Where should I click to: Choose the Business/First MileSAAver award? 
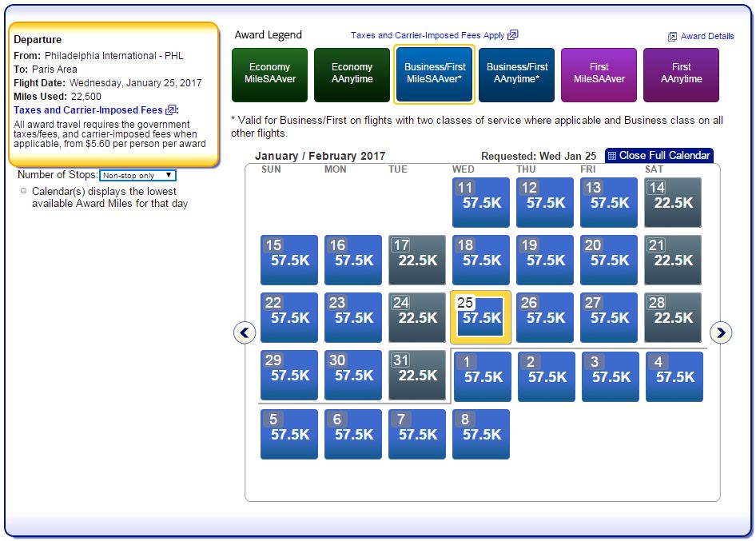(x=435, y=74)
